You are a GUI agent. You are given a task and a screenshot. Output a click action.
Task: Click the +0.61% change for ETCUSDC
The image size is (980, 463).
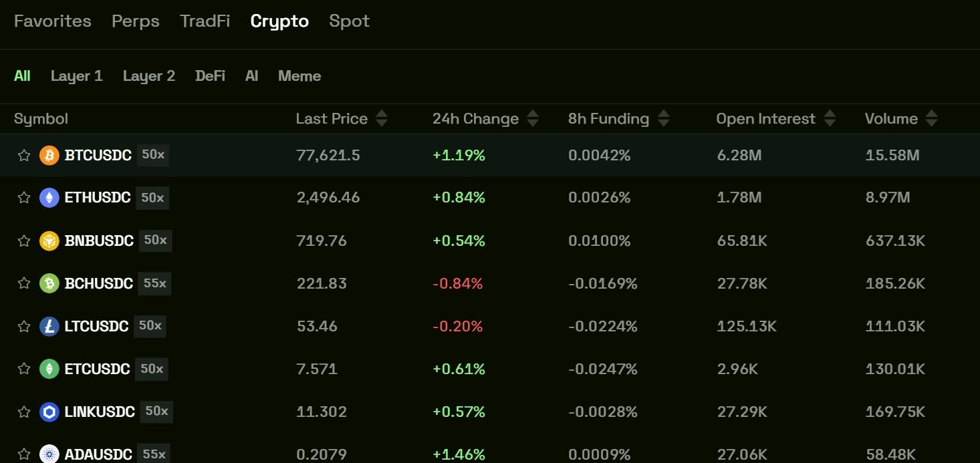point(459,369)
